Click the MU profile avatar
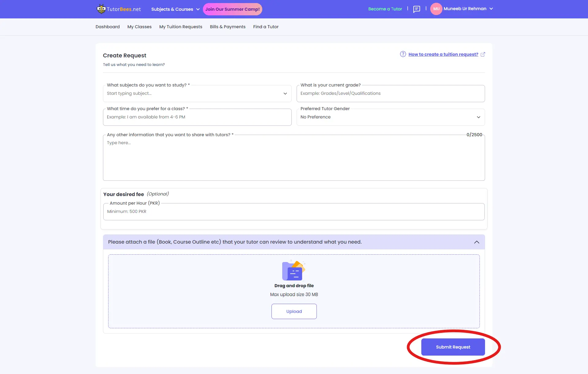 pos(436,9)
